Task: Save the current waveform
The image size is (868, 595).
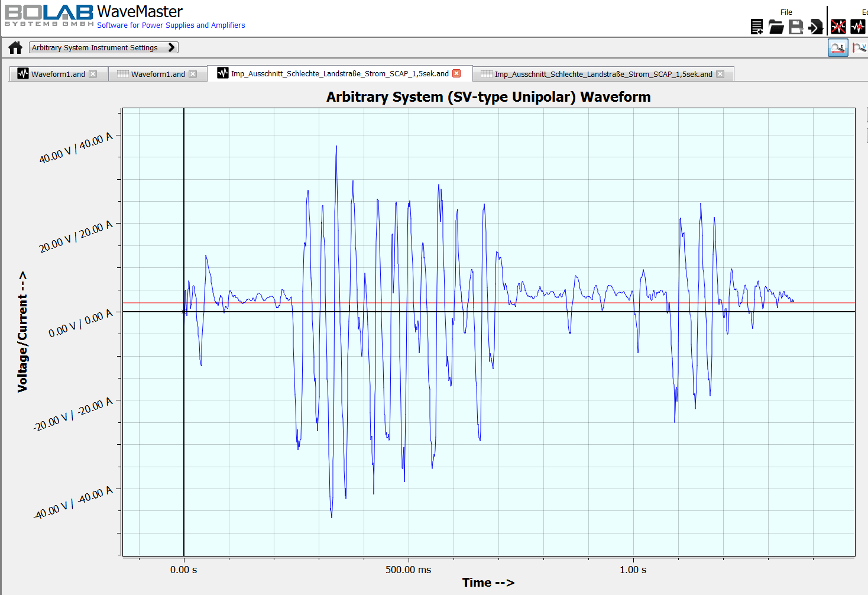Action: [795, 25]
